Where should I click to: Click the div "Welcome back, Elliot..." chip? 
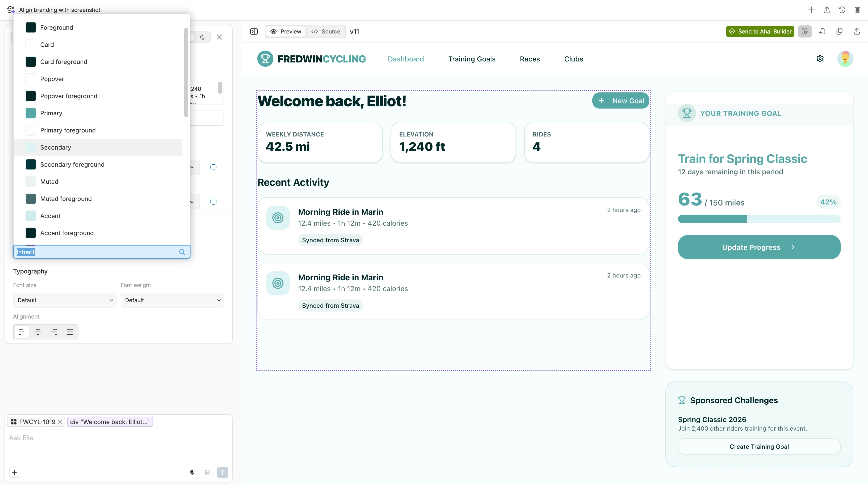(x=110, y=422)
